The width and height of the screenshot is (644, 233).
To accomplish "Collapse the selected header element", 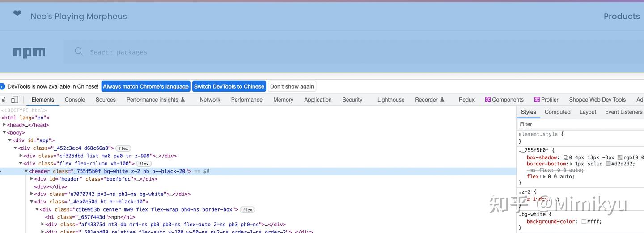I will click(x=26, y=171).
